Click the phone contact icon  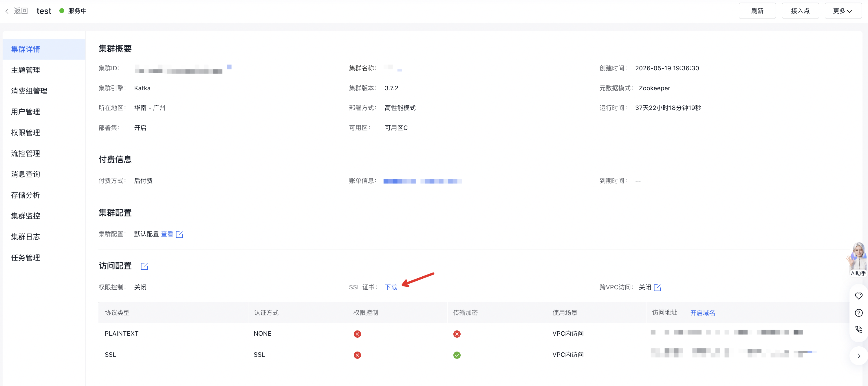[858, 329]
